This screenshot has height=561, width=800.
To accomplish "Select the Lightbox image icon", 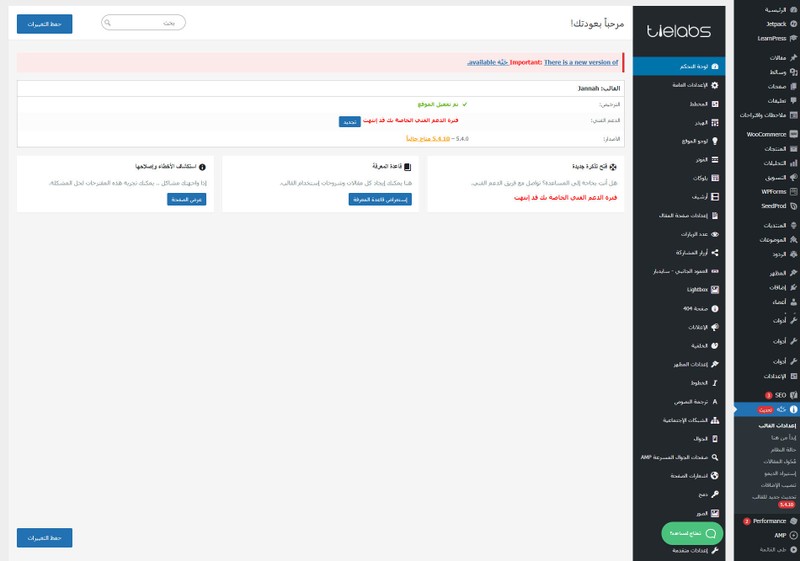I will (x=715, y=290).
